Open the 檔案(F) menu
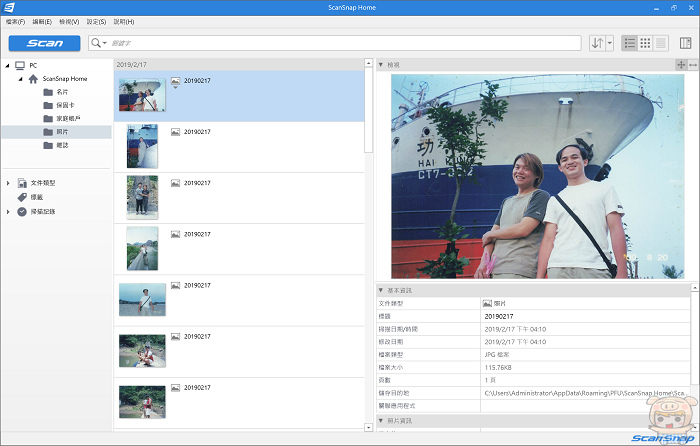Image resolution: width=700 pixels, height=446 pixels. point(16,22)
